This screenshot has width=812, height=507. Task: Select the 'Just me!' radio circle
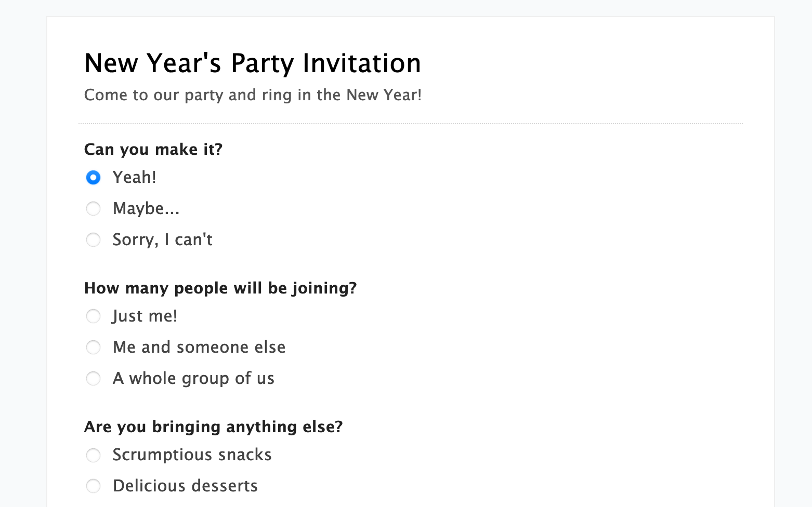tap(93, 316)
